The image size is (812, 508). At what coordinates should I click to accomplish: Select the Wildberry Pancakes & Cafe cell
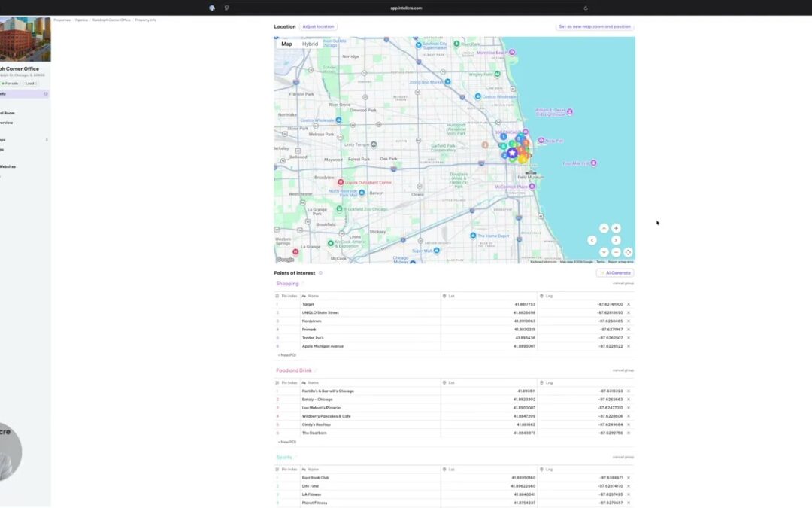click(370, 416)
